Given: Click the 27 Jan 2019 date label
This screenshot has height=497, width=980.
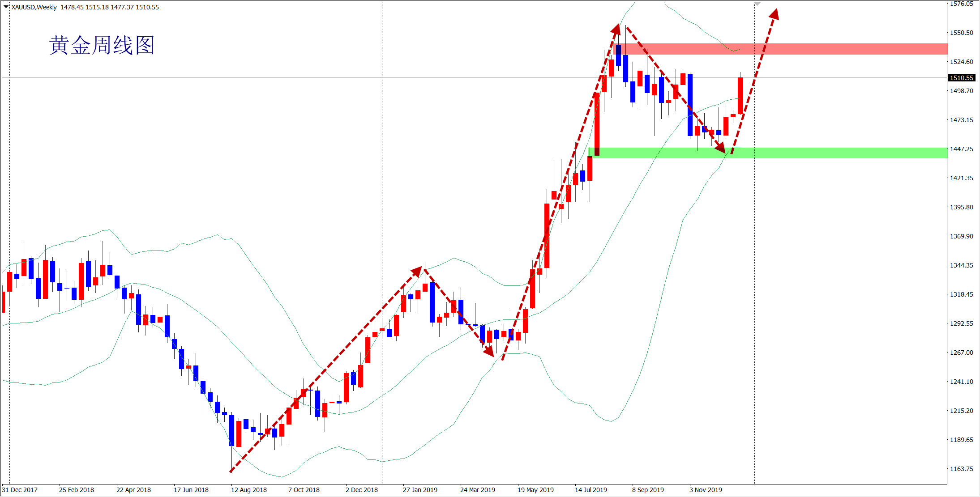Looking at the screenshot, I should pos(420,490).
